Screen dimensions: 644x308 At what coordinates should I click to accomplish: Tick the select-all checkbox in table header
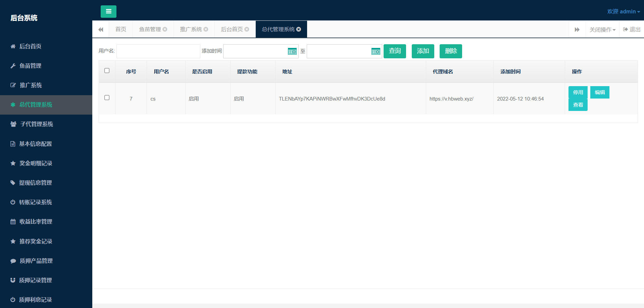tap(107, 71)
